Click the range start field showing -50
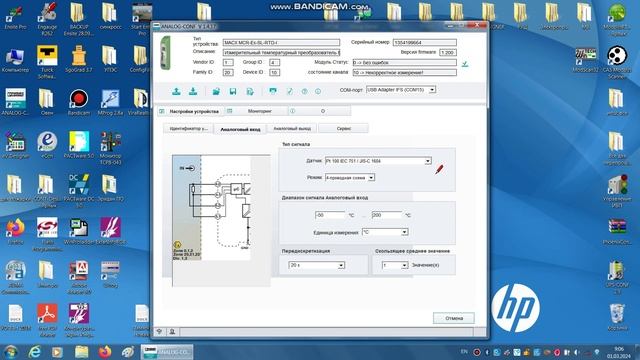This screenshot has height=360, width=640. point(330,215)
